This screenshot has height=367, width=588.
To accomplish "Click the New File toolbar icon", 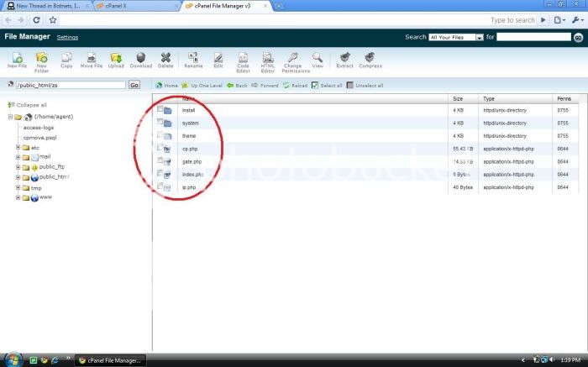I will 17,60.
